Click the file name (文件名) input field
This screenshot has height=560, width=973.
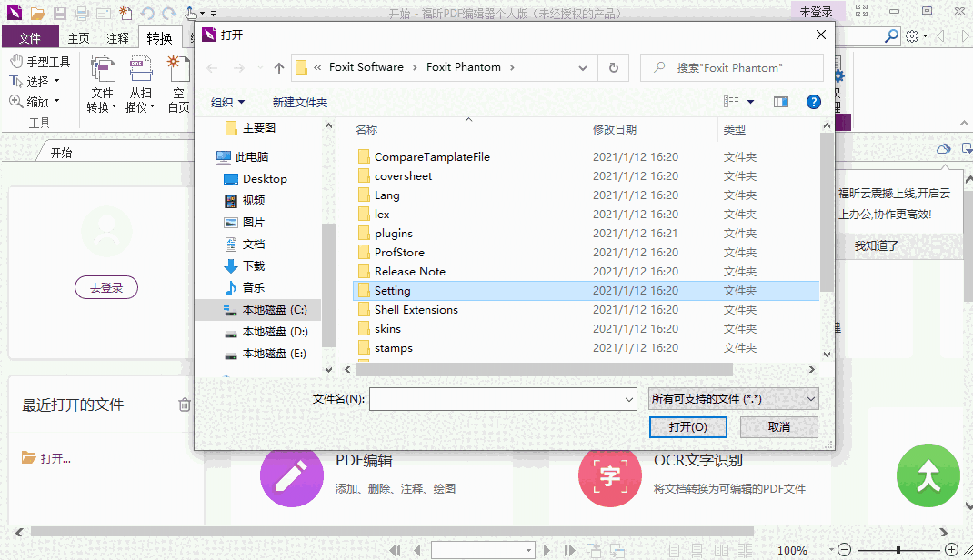coord(502,399)
